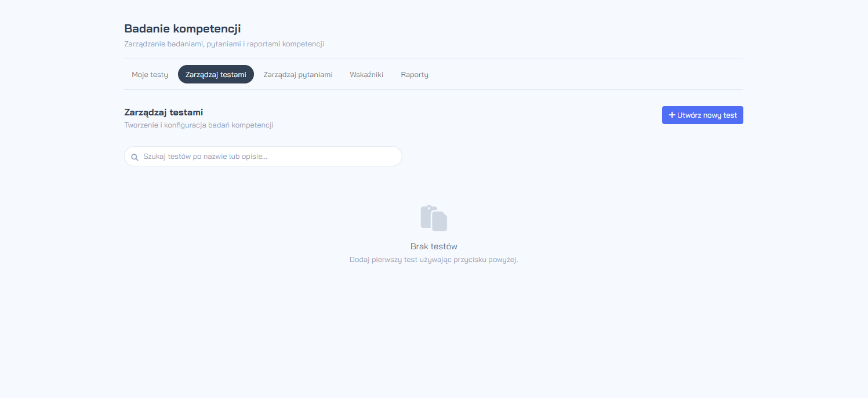Image resolution: width=868 pixels, height=418 pixels.
Task: Focus the Szukaj testów search field
Action: pyautogui.click(x=263, y=157)
